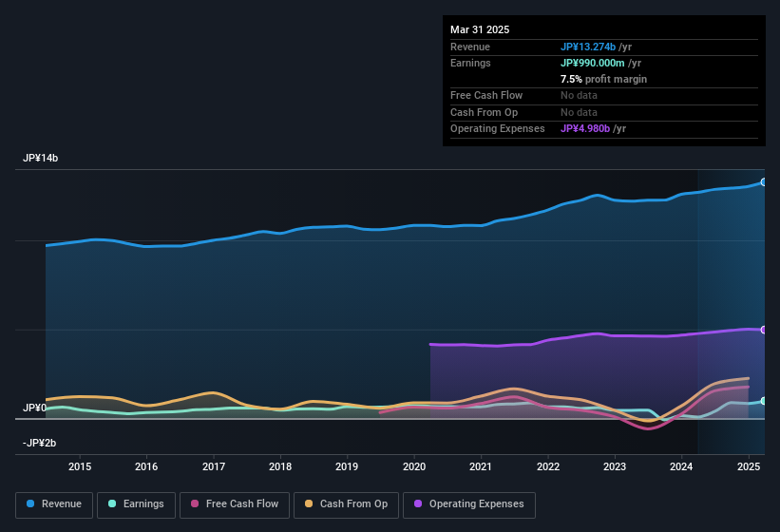Viewport: 780px width, 532px height.
Task: Toggle the Revenue legend button
Action: click(x=54, y=504)
